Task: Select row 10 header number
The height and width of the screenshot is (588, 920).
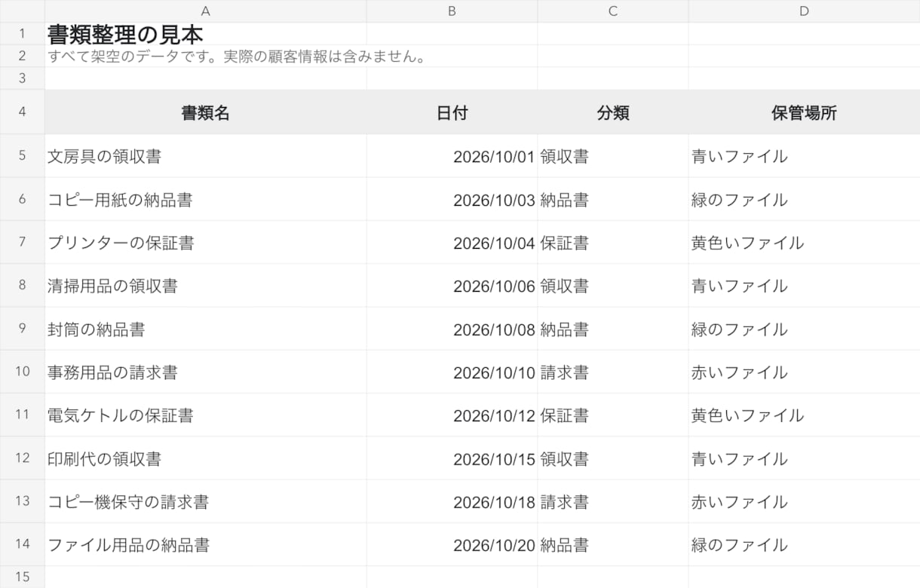Action: click(22, 372)
